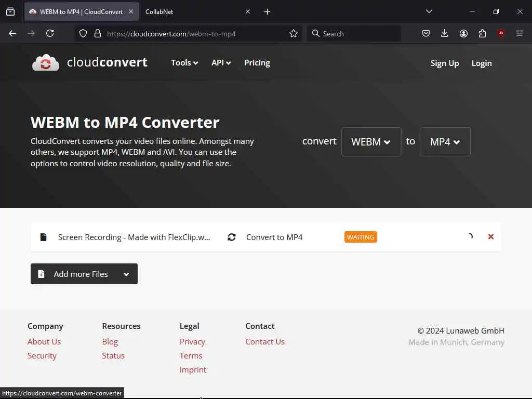The image size is (532, 399).
Task: Click the Save to Pocket icon
Action: coord(426,33)
